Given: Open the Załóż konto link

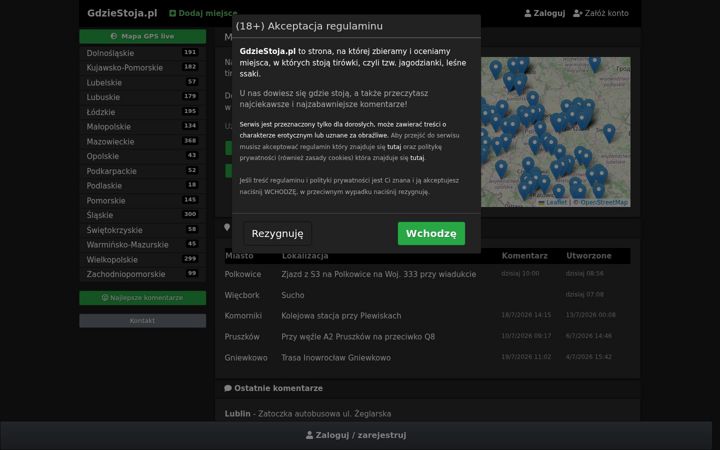Looking at the screenshot, I should point(601,13).
